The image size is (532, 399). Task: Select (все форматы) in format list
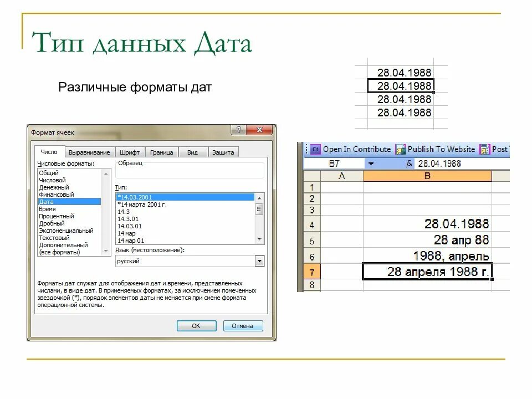pyautogui.click(x=70, y=252)
